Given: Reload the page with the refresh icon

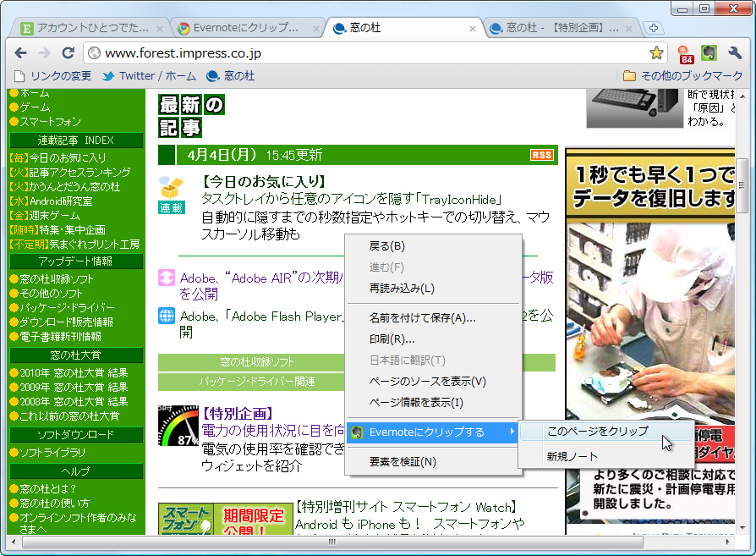Looking at the screenshot, I should tap(70, 52).
